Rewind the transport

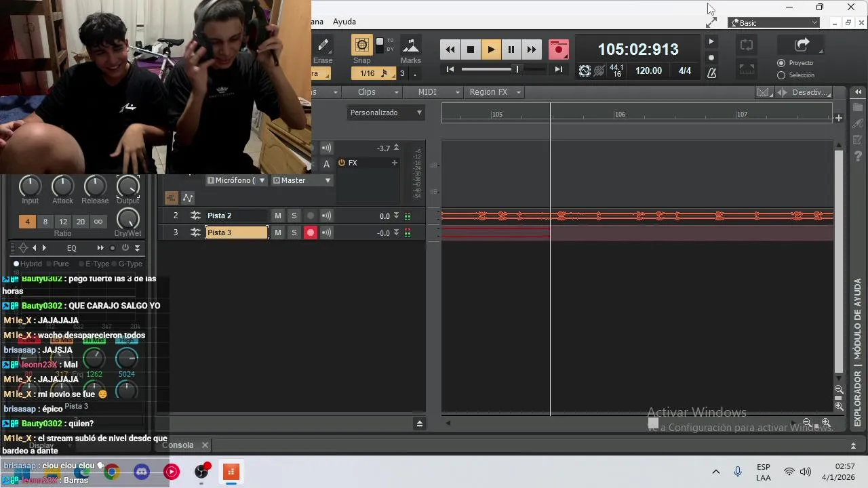[450, 49]
